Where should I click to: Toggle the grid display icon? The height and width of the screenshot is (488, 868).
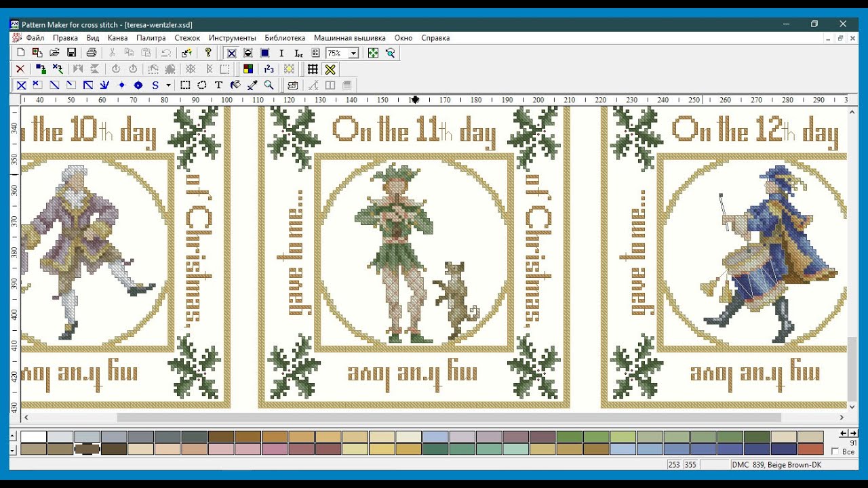(x=313, y=69)
